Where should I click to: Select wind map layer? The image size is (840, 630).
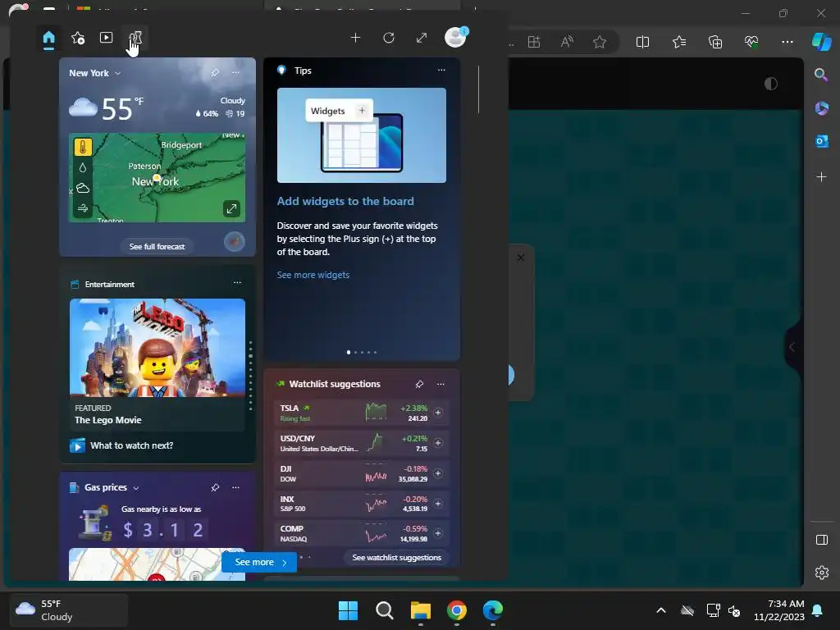click(83, 208)
